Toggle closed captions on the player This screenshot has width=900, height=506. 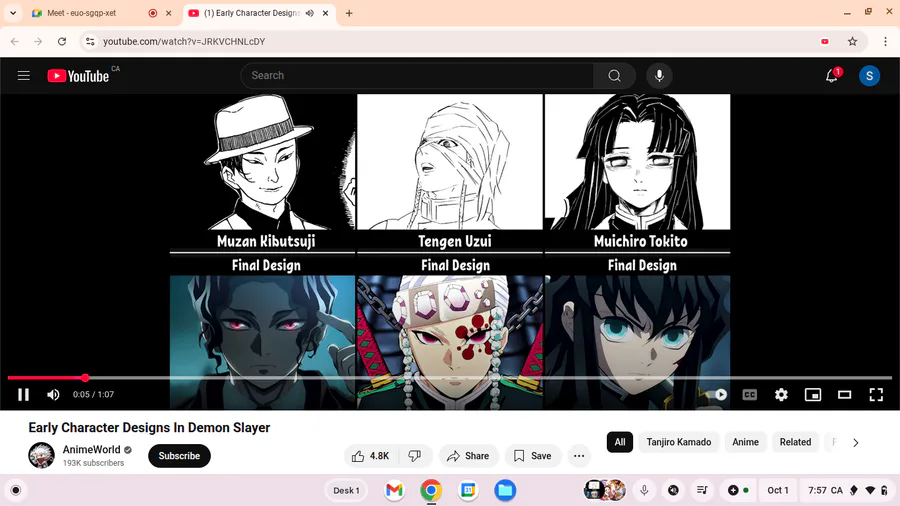[x=750, y=395]
